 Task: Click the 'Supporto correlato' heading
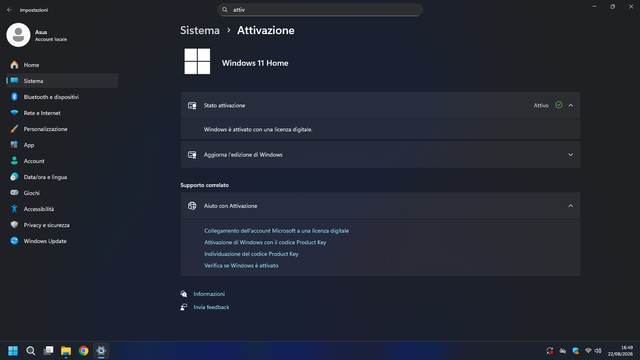tap(205, 185)
